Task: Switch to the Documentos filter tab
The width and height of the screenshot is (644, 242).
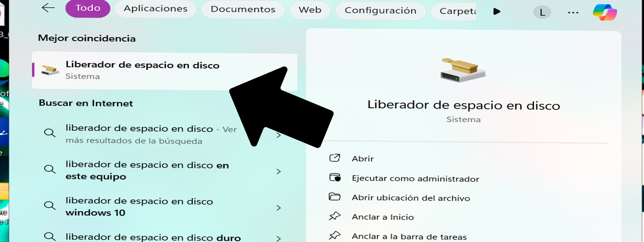Action: (243, 10)
